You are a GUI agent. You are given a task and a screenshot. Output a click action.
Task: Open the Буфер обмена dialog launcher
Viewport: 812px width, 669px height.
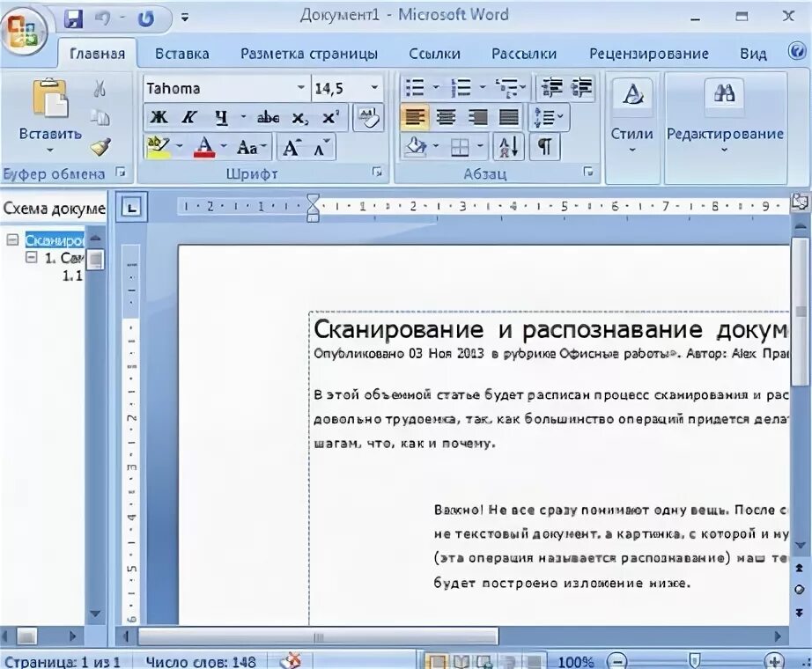[121, 173]
